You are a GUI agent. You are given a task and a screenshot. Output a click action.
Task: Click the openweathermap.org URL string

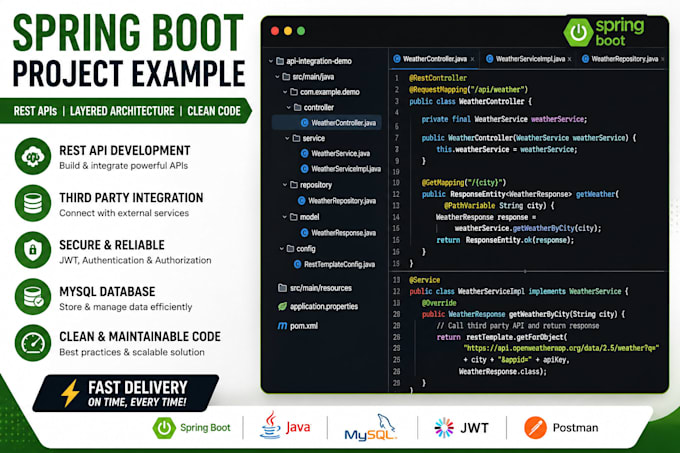point(561,348)
